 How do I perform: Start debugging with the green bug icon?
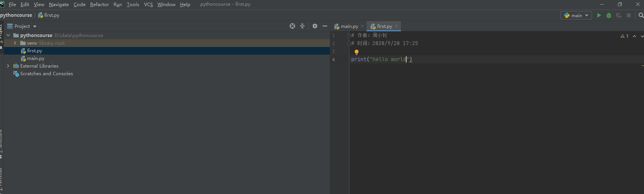tap(609, 15)
